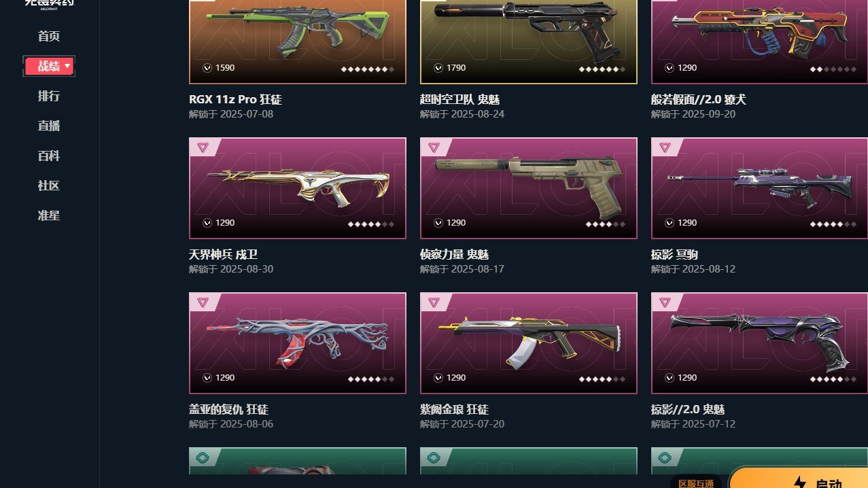The width and height of the screenshot is (868, 488).
Task: Select the RGX 11z Pro 狂徒 skin thumbnail
Action: (x=298, y=41)
